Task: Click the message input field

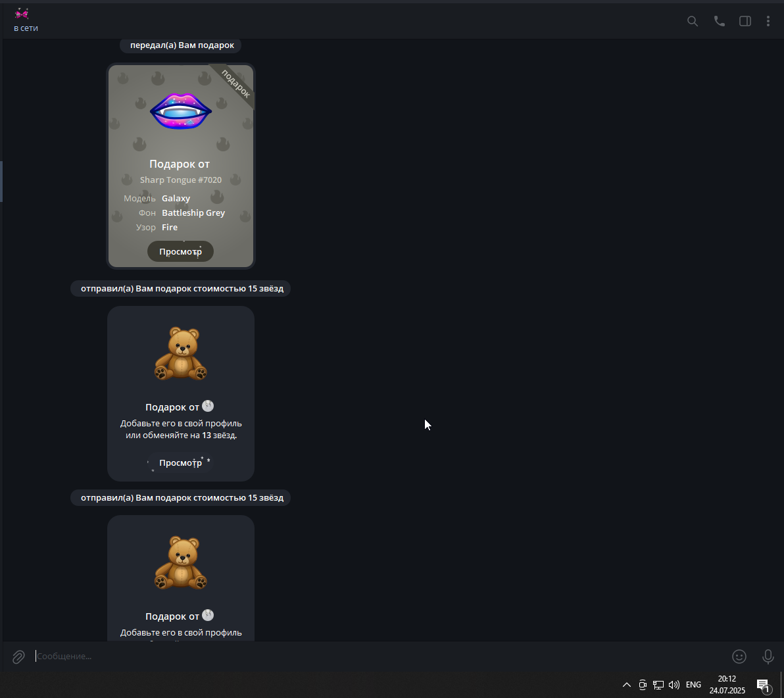Action: (380, 656)
